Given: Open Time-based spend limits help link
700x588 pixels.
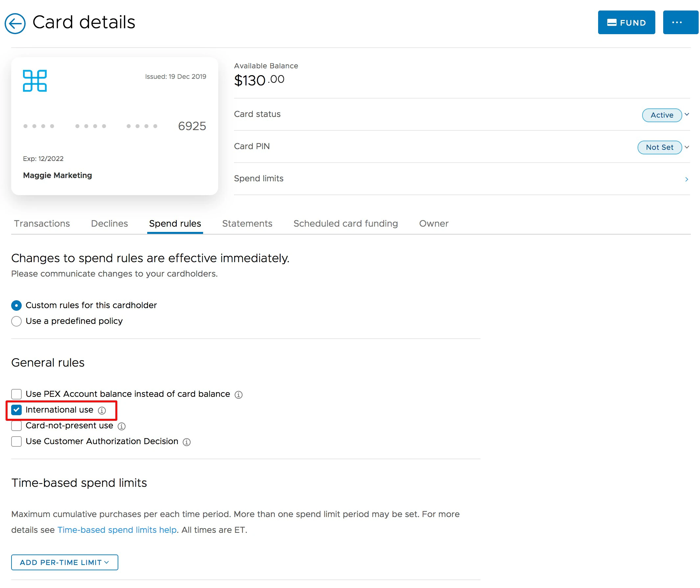Looking at the screenshot, I should [117, 531].
